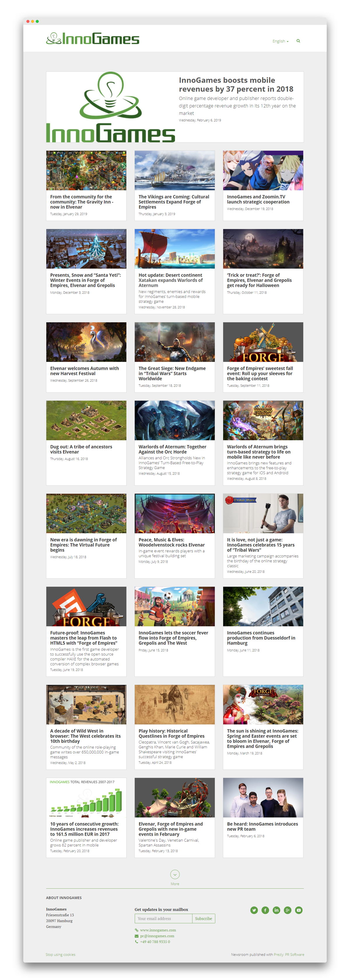Open 'The Vikings are Coming' article title
This screenshot has height=980, width=350.
174,202
